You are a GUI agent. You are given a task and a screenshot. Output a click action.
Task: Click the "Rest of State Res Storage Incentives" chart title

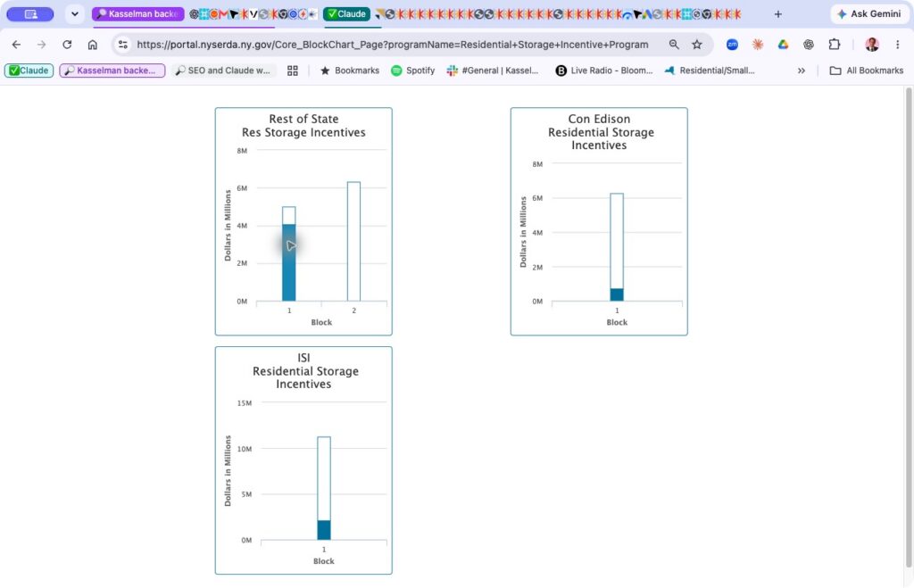tap(303, 125)
